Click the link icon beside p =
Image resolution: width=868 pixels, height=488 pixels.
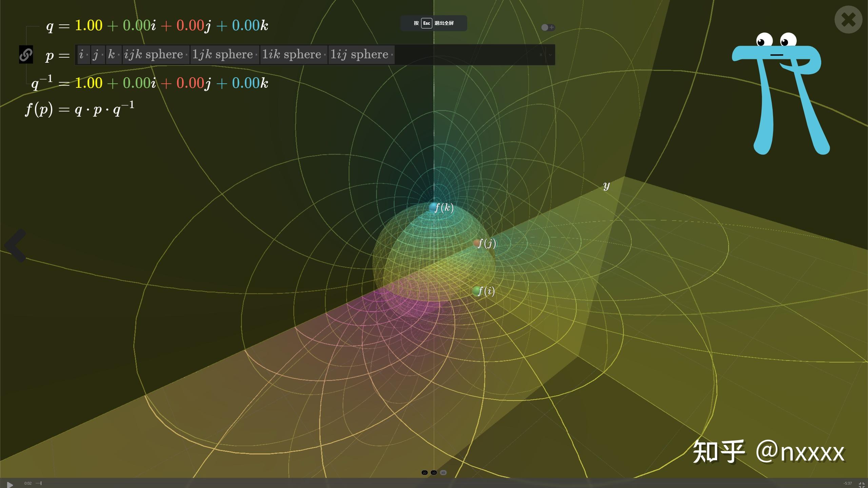26,55
